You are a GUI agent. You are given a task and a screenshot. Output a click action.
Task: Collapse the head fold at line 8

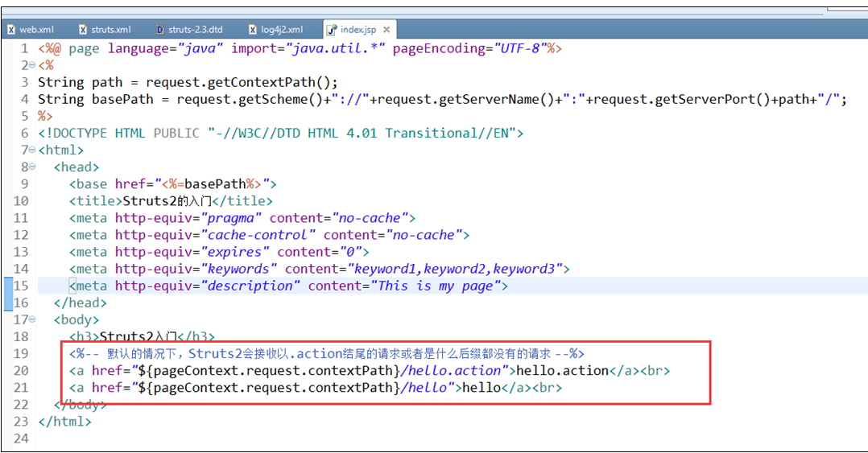pyautogui.click(x=32, y=167)
